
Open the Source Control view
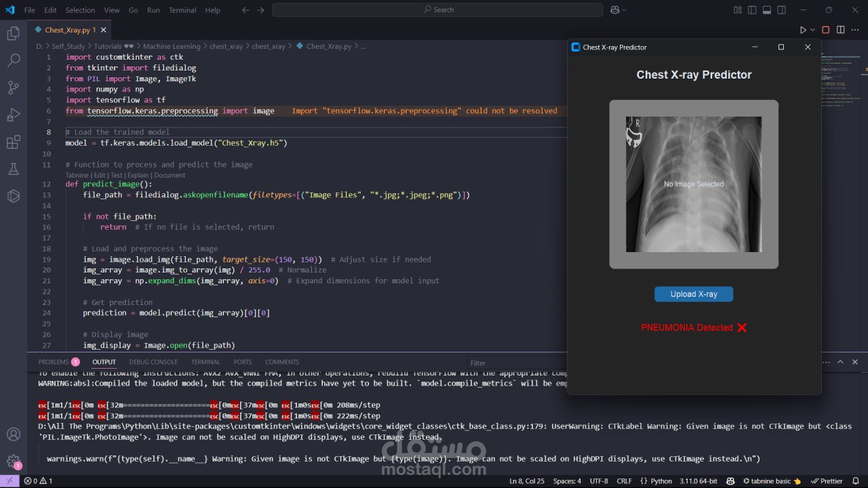point(13,87)
